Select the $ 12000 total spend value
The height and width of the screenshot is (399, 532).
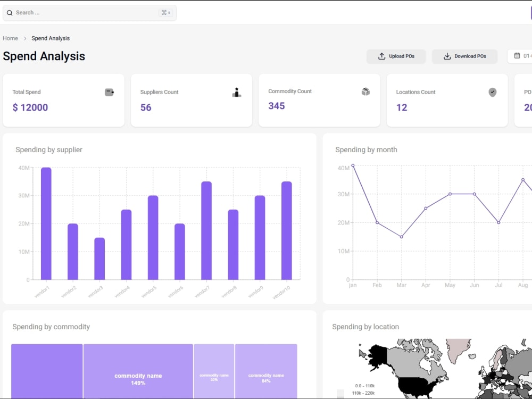(30, 107)
